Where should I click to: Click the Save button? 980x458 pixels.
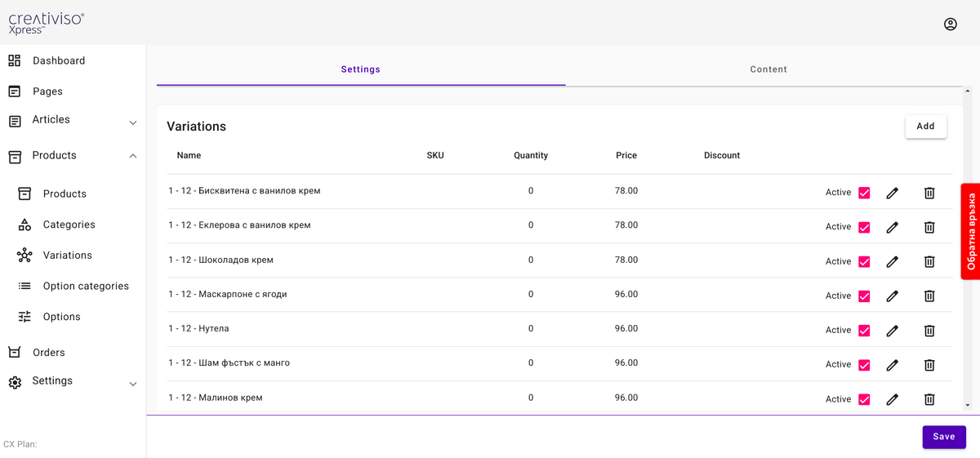pyautogui.click(x=944, y=437)
